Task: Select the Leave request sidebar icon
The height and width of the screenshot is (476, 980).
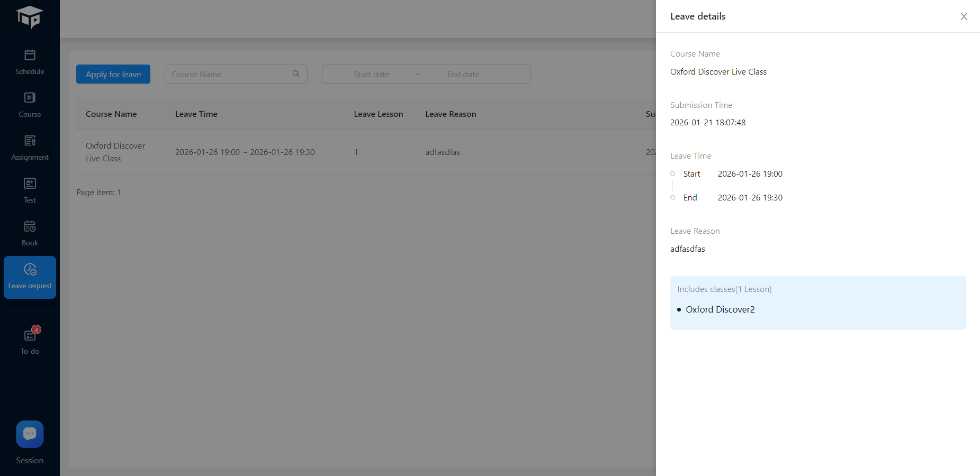Action: click(x=30, y=270)
